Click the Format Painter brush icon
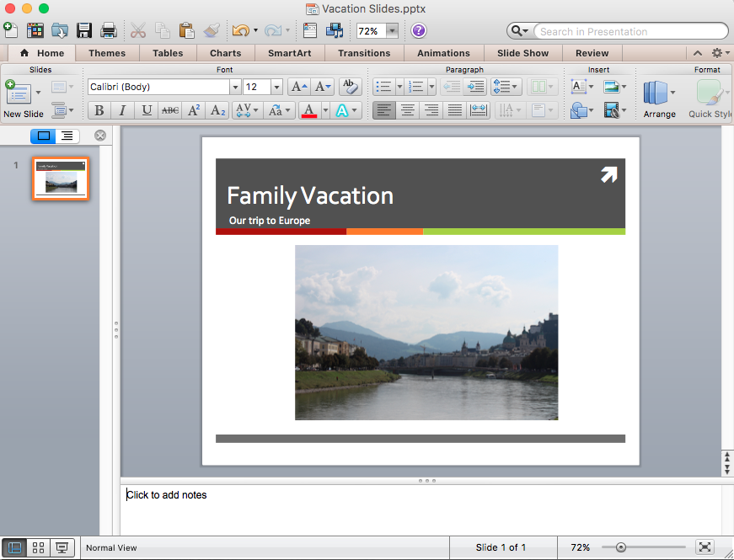Viewport: 734px width, 560px height. click(212, 31)
